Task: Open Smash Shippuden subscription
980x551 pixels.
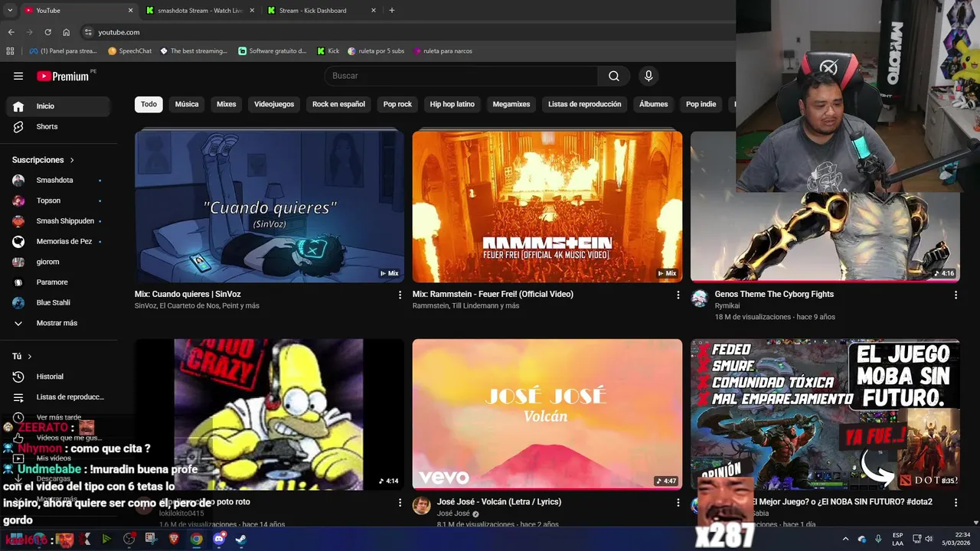Action: 58,221
